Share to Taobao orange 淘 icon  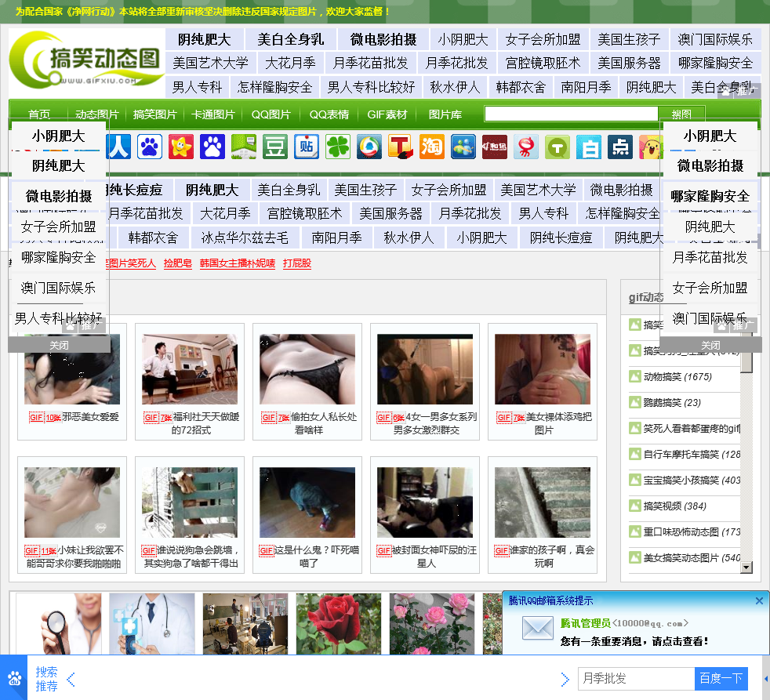pos(432,147)
